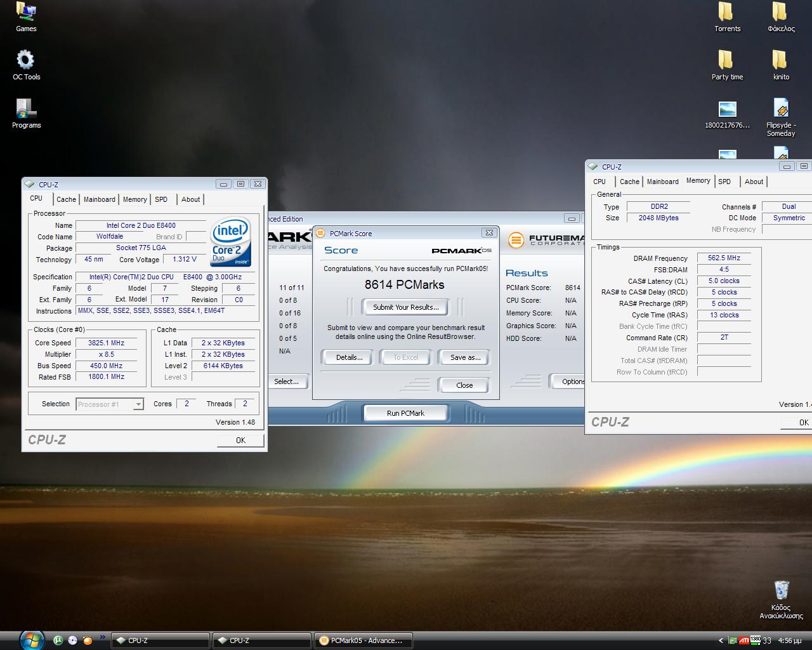Image resolution: width=812 pixels, height=650 pixels.
Task: Click the Intel Core 2 Duo logo
Action: tap(231, 242)
